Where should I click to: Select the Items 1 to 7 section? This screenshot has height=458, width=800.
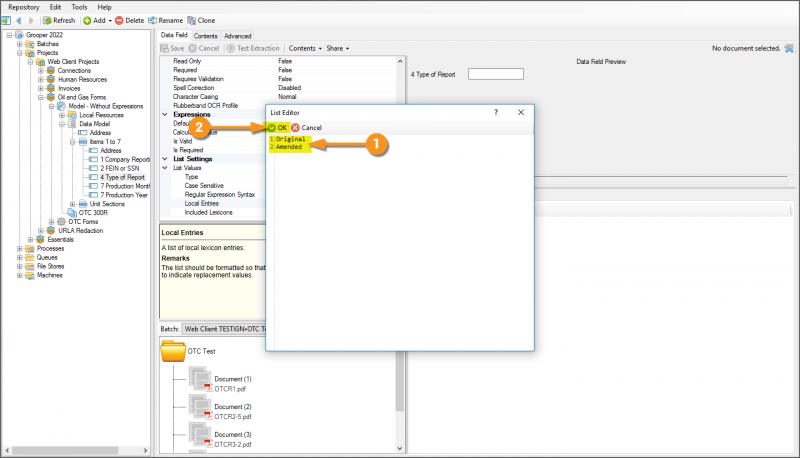(x=105, y=142)
